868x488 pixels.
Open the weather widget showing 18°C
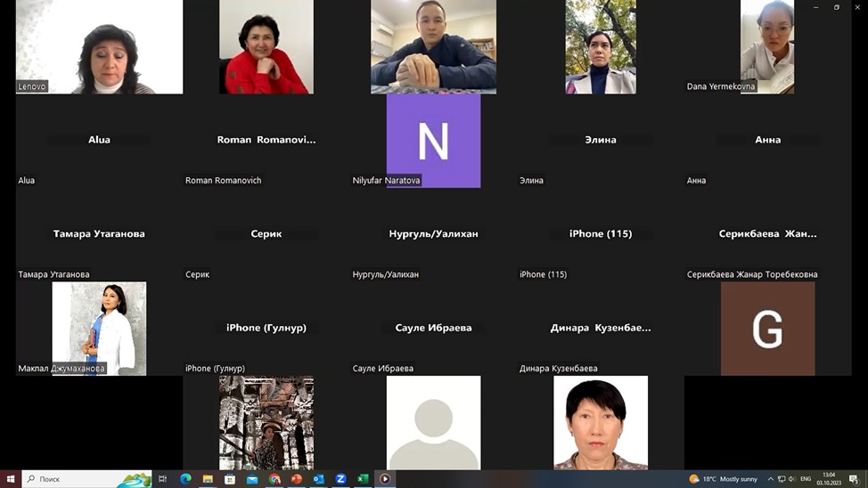click(x=723, y=479)
